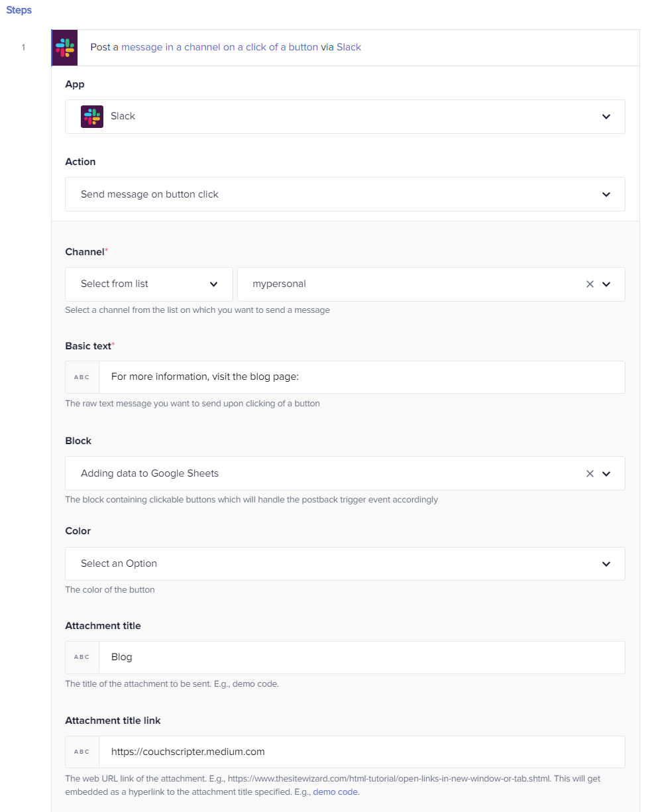Viewport: 650px width, 812px height.
Task: Click the message in a channel link
Action: click(219, 47)
